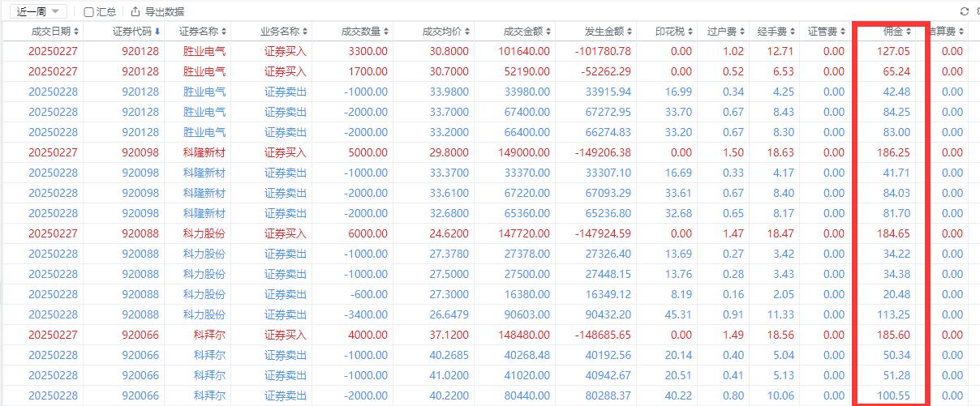The width and height of the screenshot is (980, 406).
Task: Click the 过户费 value 1.02
Action: pos(733,51)
